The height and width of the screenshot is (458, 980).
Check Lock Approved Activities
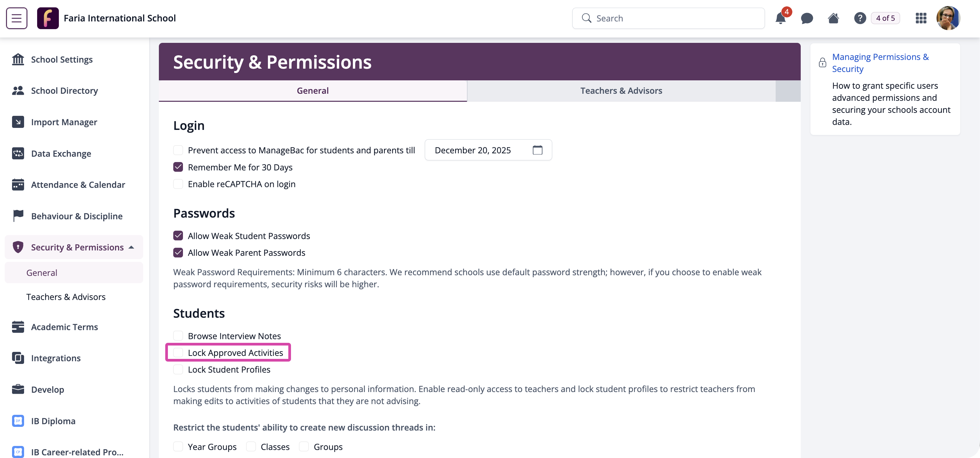click(178, 353)
